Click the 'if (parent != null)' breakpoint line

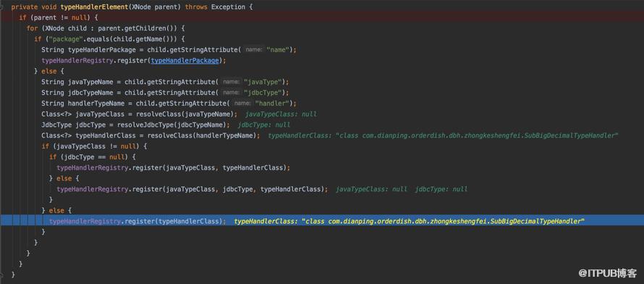322,17
